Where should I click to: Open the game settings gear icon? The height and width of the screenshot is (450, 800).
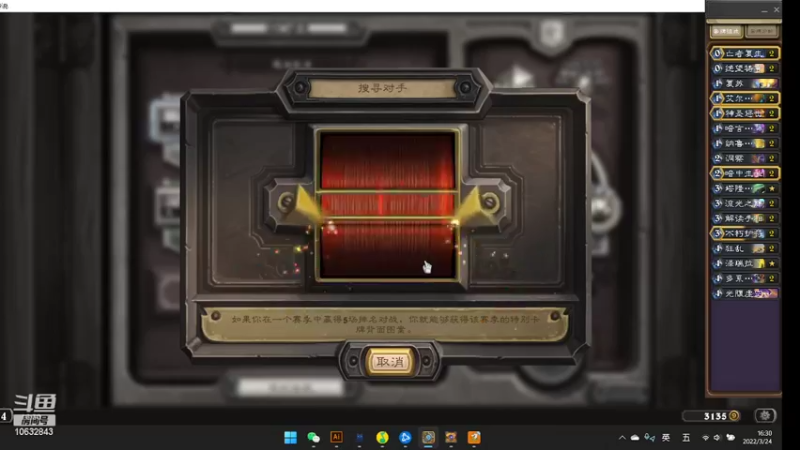pyautogui.click(x=764, y=416)
